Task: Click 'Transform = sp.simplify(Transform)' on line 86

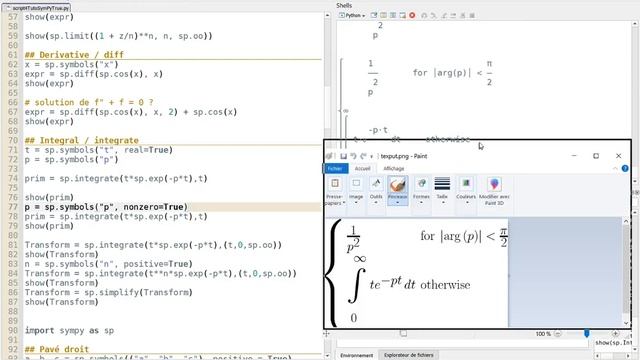Action: point(109,292)
